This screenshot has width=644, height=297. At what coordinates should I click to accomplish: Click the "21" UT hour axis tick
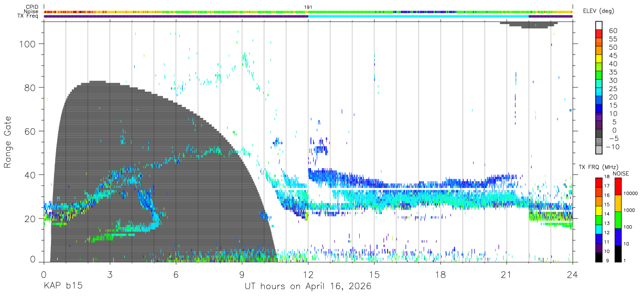coord(507,274)
